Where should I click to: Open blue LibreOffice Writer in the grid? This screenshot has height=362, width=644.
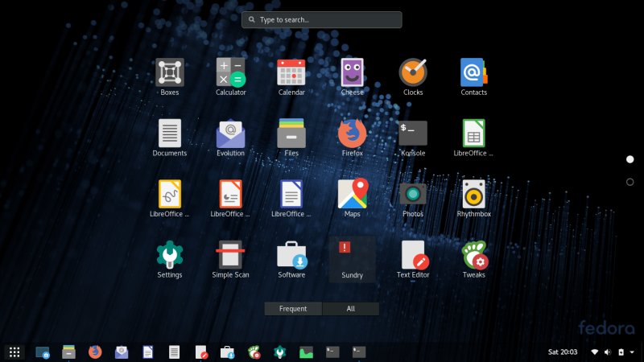click(291, 199)
